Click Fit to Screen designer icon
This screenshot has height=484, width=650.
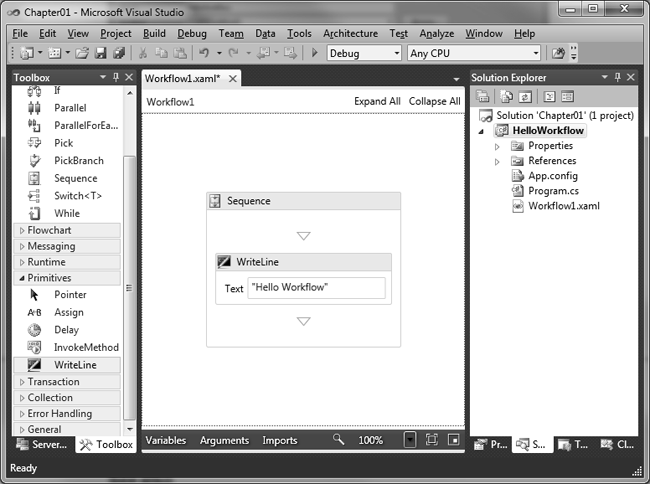(x=432, y=440)
